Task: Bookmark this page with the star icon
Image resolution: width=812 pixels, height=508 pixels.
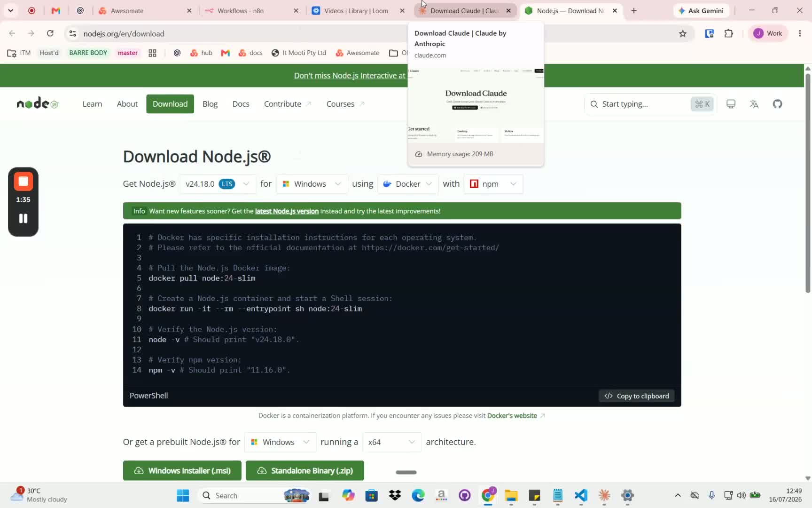Action: [683, 33]
